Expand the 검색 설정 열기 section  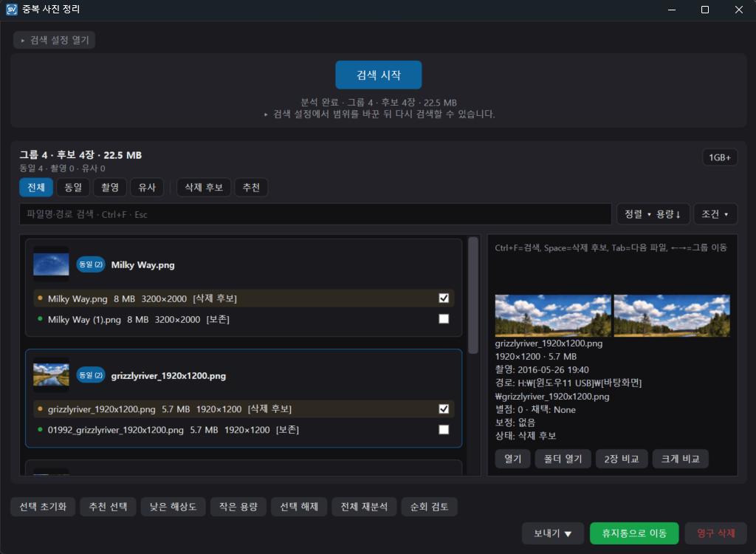[54, 40]
